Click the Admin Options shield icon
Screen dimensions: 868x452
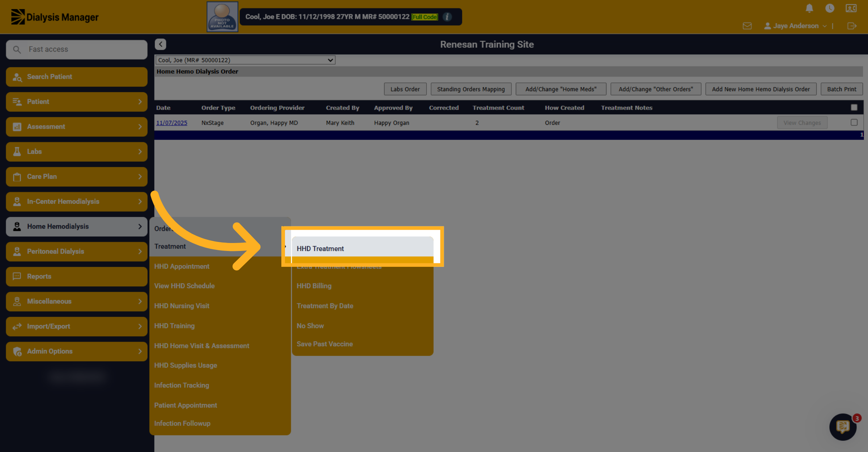pos(17,351)
